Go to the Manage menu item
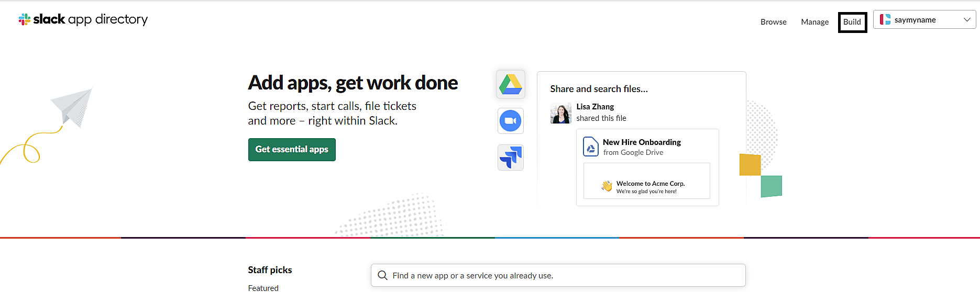The image size is (980, 292). [x=815, y=22]
